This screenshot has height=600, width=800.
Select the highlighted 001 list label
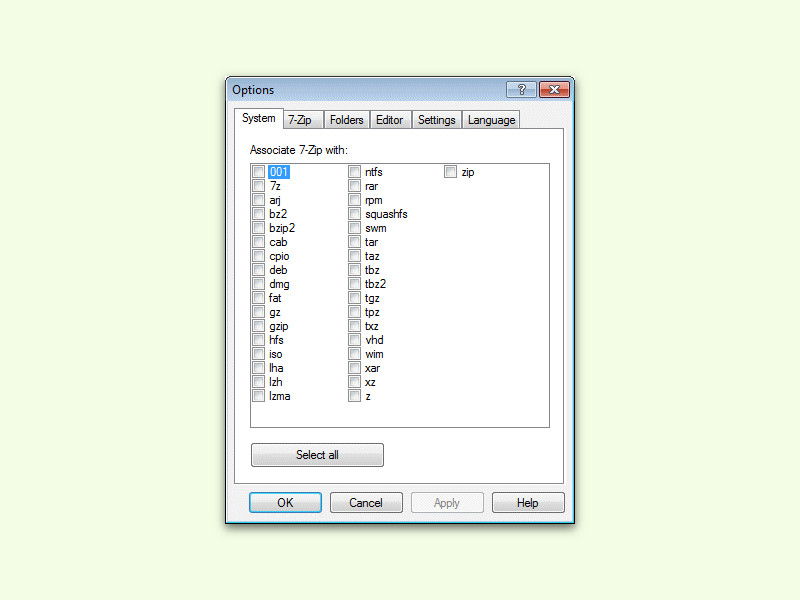tap(279, 172)
